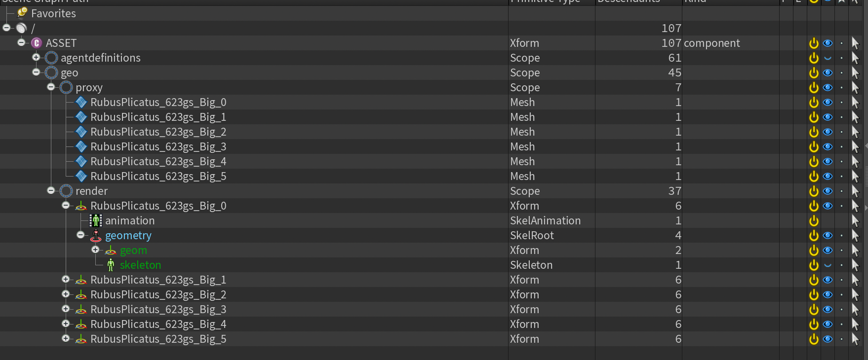
Task: Click the animation SkelAnimation icon
Action: click(96, 220)
